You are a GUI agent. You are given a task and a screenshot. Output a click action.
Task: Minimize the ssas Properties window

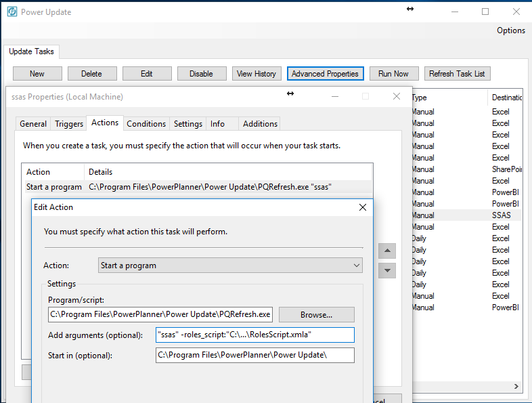point(335,96)
